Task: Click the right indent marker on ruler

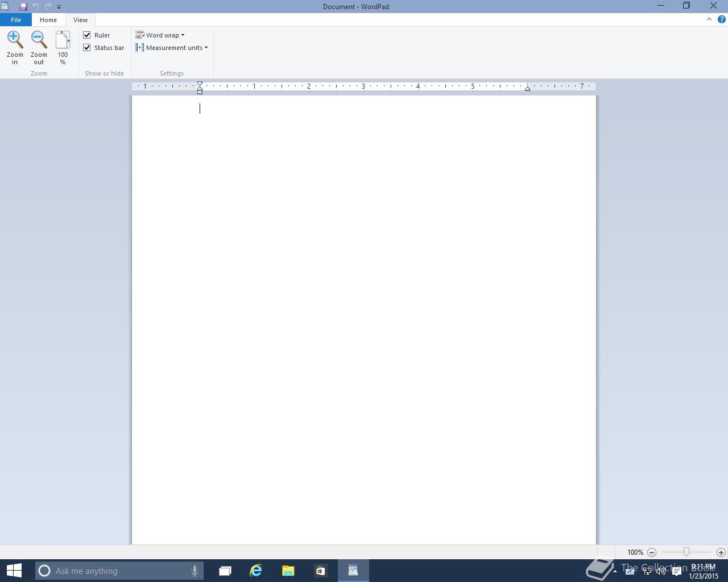Action: (527, 88)
